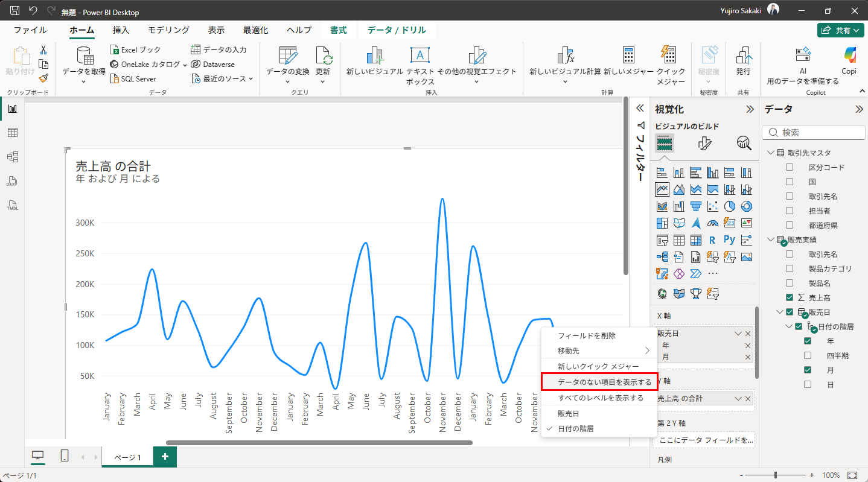868x482 pixels.
Task: Expand the フィルター pane chevron
Action: pos(640,109)
